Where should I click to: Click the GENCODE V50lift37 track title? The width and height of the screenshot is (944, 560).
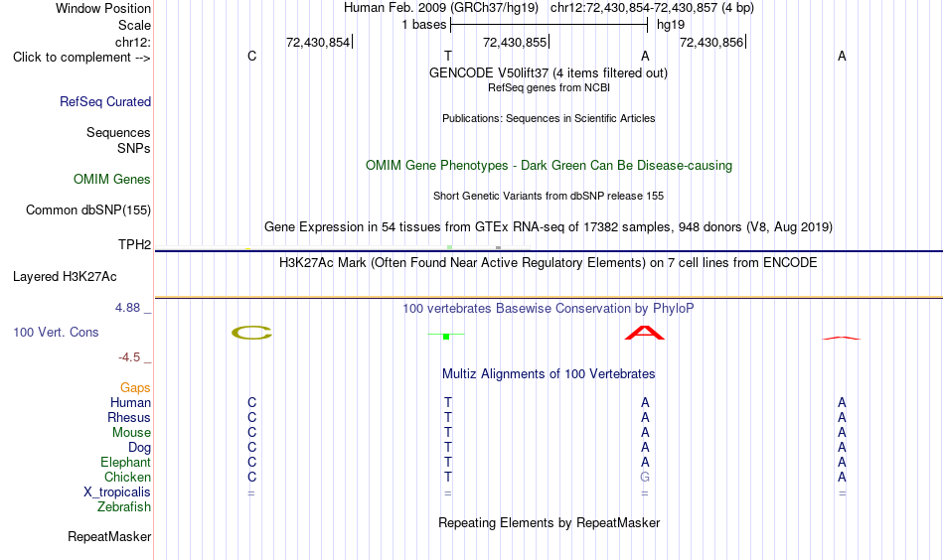pos(549,72)
